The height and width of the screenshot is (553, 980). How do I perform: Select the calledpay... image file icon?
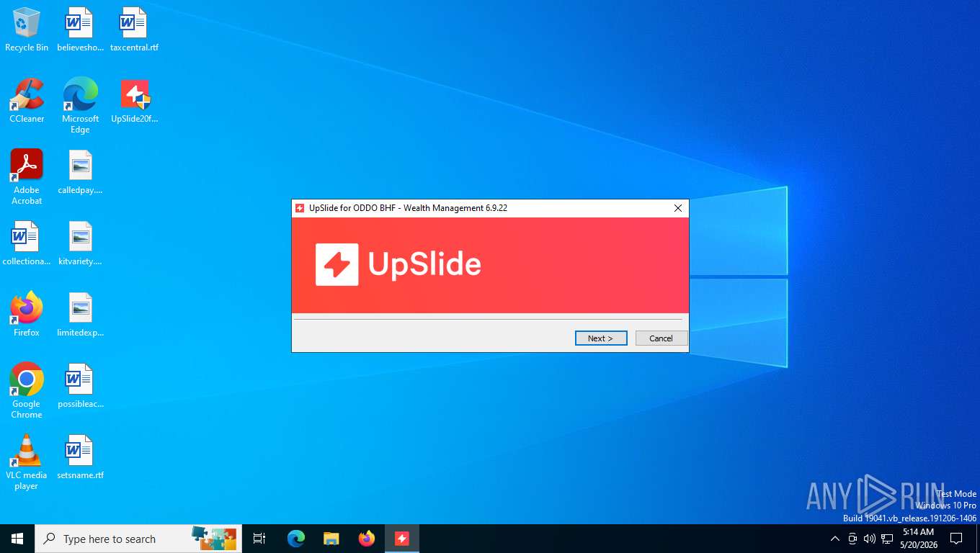(80, 172)
